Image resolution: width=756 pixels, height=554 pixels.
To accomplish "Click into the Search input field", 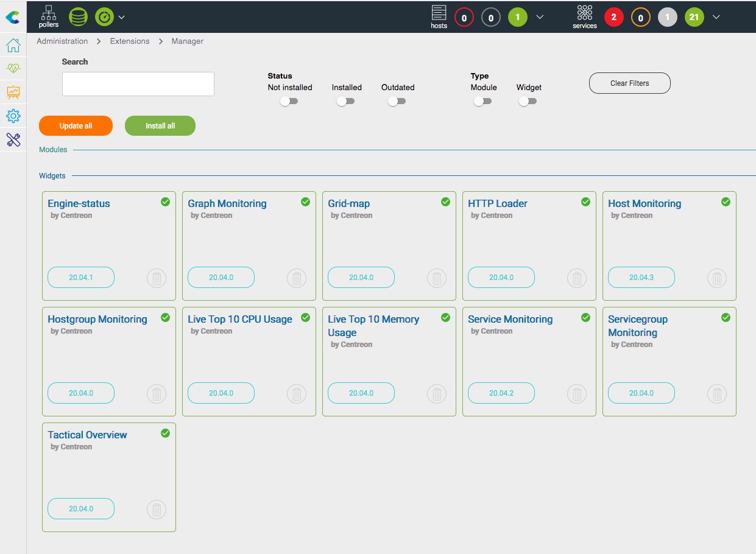I will pyautogui.click(x=138, y=84).
